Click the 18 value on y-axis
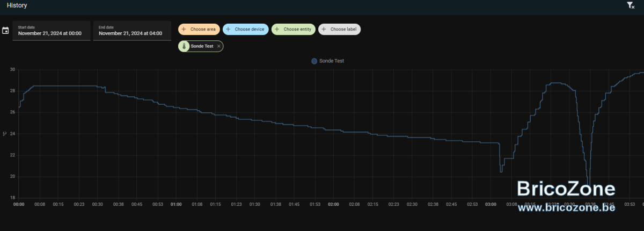Screen dimensions: 644x231 [x=12, y=198]
